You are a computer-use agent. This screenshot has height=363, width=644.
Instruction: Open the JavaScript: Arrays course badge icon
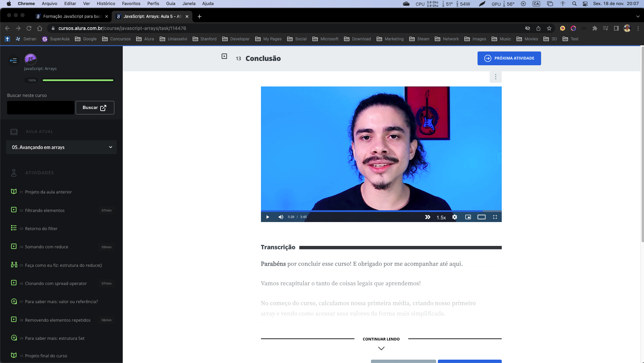(31, 59)
